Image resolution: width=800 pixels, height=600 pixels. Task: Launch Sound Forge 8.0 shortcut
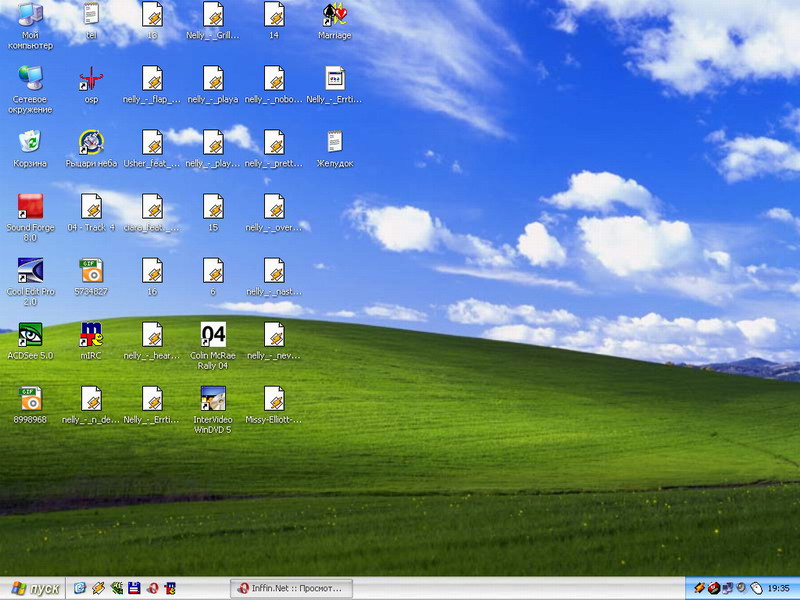click(x=30, y=207)
